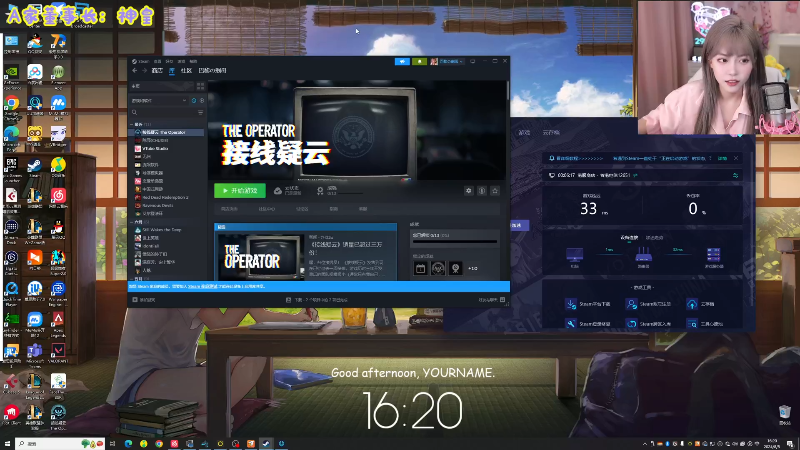Open Steam's blue announcements megaphone button
The height and width of the screenshot is (450, 800).
click(402, 61)
